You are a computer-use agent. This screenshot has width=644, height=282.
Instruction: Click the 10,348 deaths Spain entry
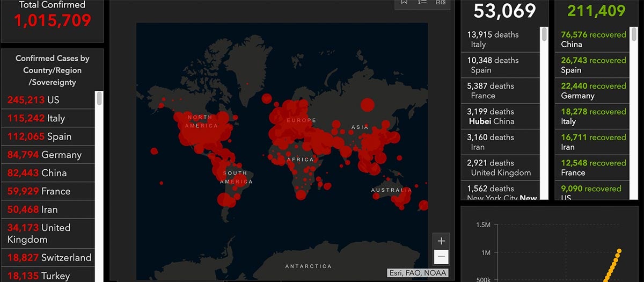[x=500, y=65]
